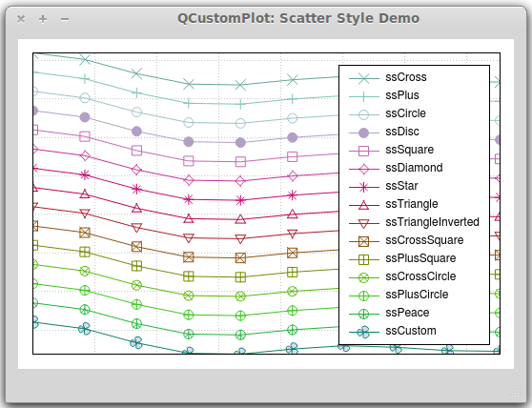Click the window resize grip corner
Image resolution: width=532 pixels, height=408 pixels.
(516, 392)
